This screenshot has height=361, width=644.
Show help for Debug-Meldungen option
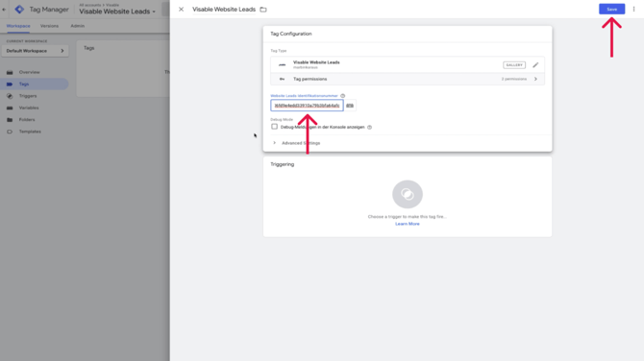pos(370,127)
